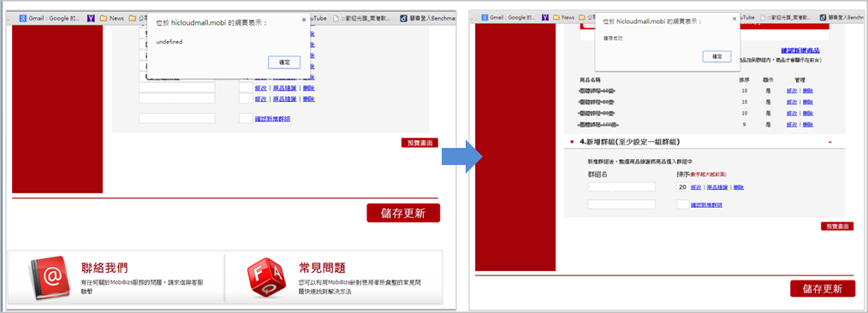
Task: Click 修改 link in the order-20 group row
Action: pos(697,187)
